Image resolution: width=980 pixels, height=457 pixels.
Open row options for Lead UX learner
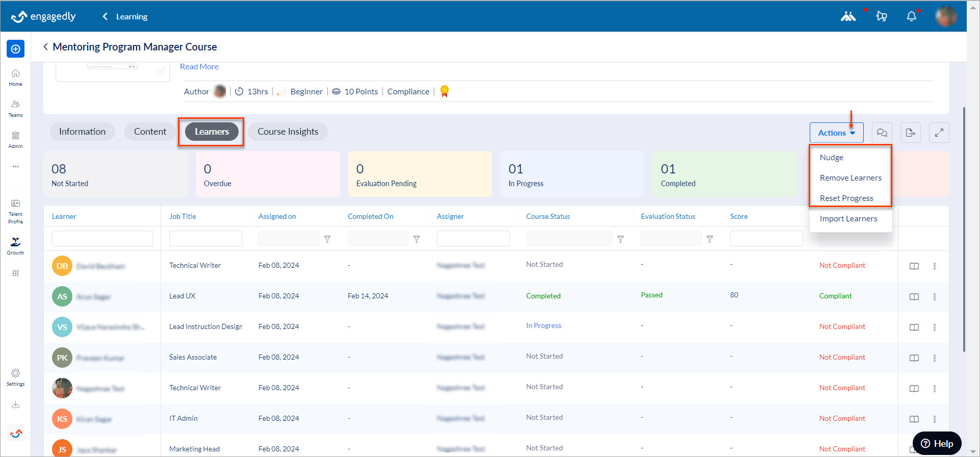(935, 296)
